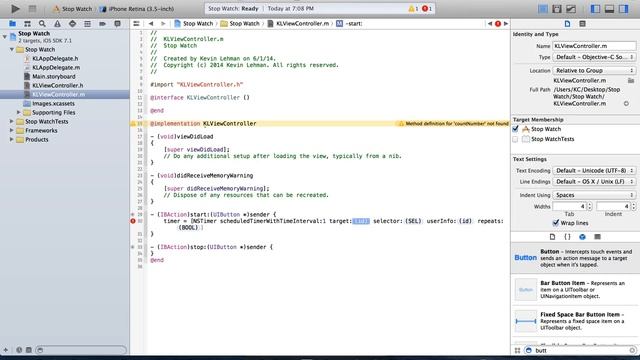Open the Location Relative to Group dropdown
The image size is (640, 360).
coord(594,70)
